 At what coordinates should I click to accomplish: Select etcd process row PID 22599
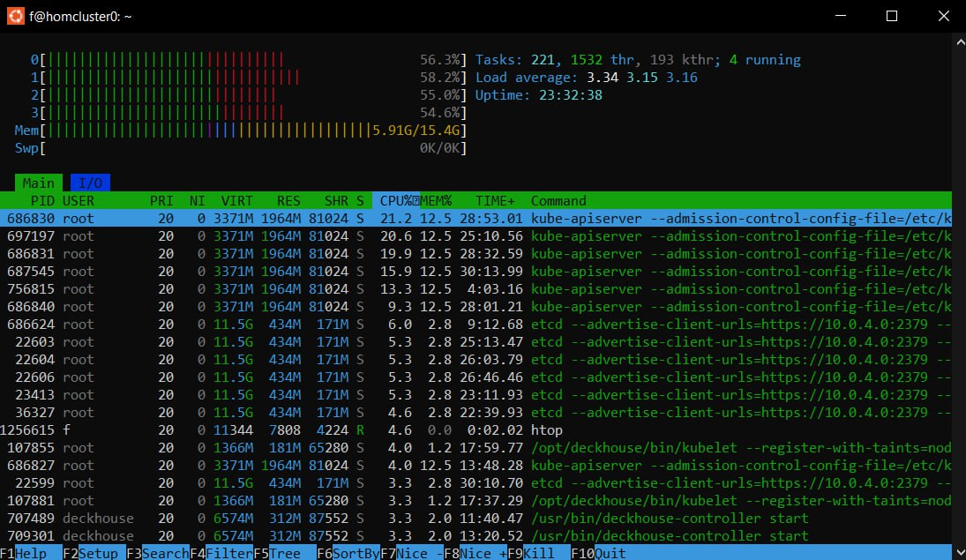pyautogui.click(x=476, y=483)
